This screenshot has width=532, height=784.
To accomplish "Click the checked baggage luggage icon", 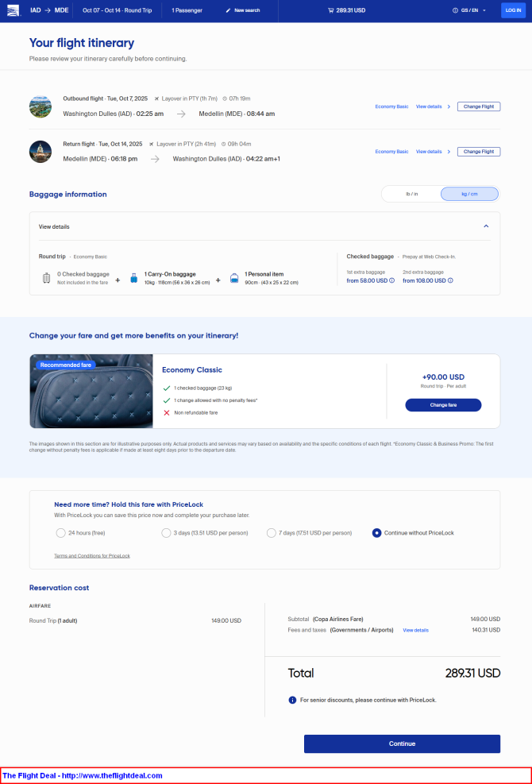I will tap(47, 279).
